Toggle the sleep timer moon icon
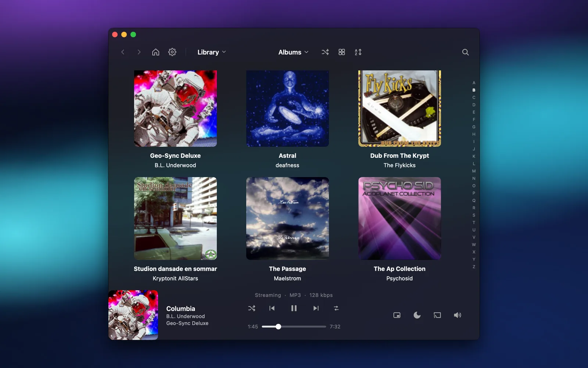The image size is (588, 368). [x=417, y=315]
